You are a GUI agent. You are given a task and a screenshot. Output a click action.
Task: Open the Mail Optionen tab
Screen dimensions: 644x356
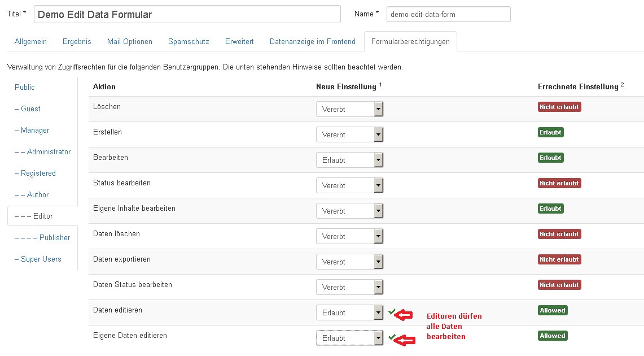click(x=130, y=41)
